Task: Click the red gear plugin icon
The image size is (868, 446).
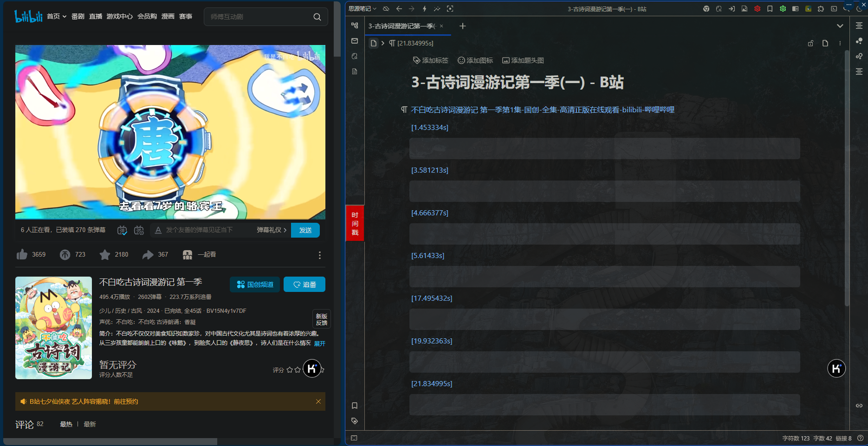Action: tap(757, 9)
